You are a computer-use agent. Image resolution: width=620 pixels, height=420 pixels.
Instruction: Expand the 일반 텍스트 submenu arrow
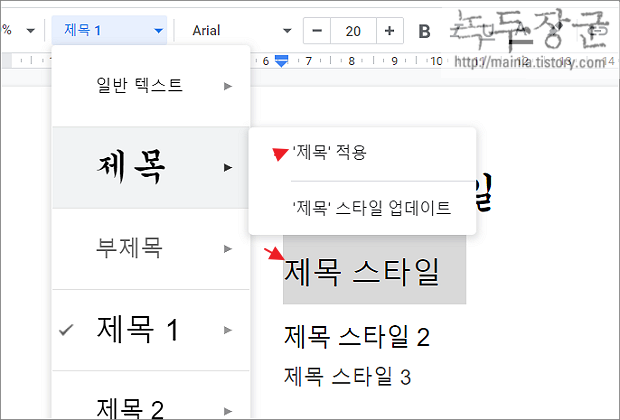(227, 86)
